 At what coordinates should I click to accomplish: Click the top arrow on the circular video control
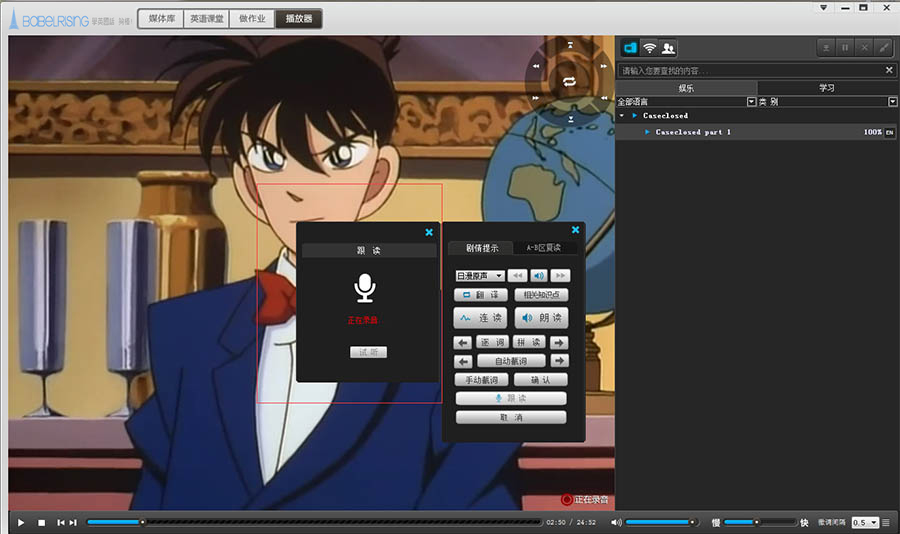click(x=570, y=44)
